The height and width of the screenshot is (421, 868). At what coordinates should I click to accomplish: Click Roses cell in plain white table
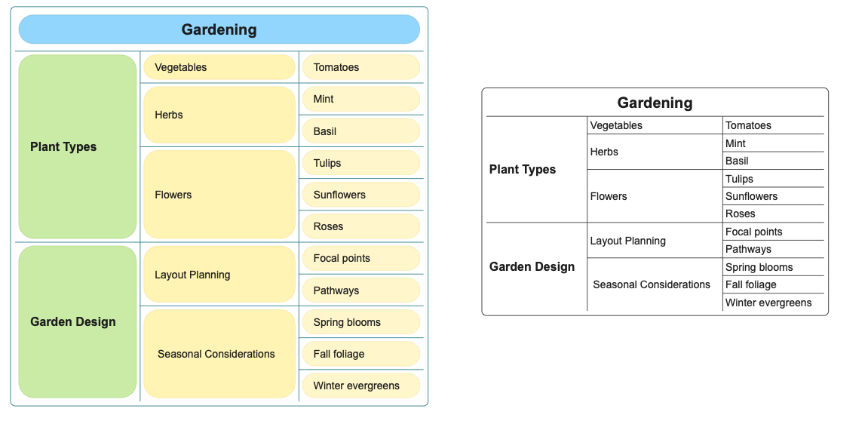click(x=773, y=214)
